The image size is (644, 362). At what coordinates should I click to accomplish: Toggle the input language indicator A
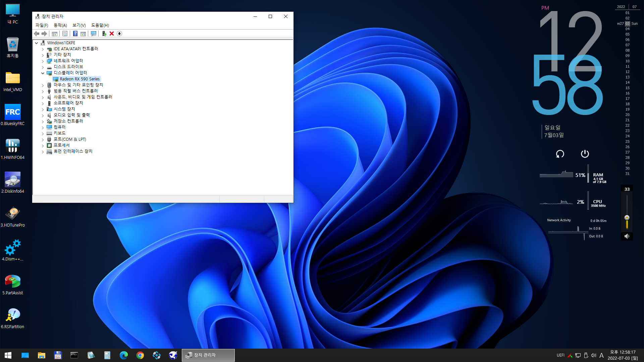pyautogui.click(x=601, y=355)
